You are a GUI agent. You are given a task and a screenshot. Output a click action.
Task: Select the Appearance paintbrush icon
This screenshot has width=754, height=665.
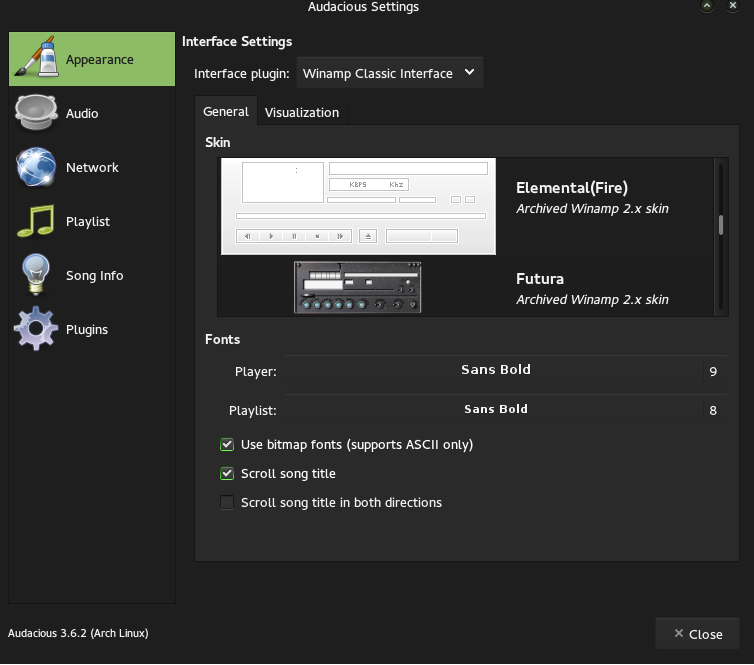click(x=36, y=58)
